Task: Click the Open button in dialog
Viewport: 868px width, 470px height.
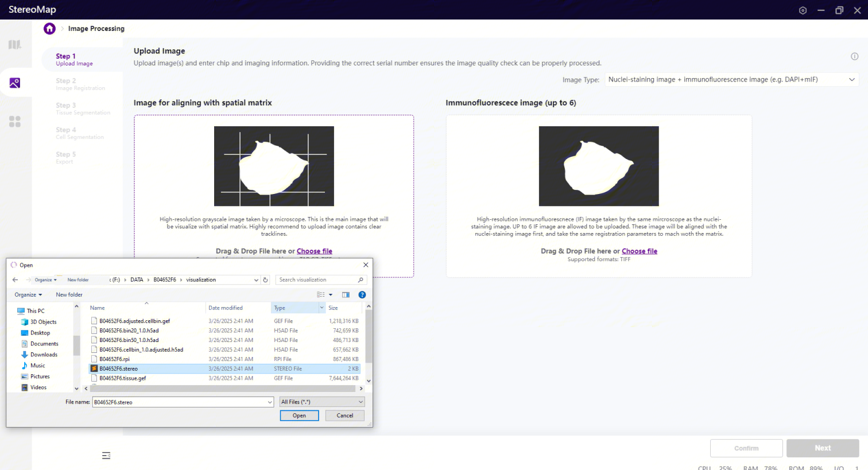Action: (299, 415)
